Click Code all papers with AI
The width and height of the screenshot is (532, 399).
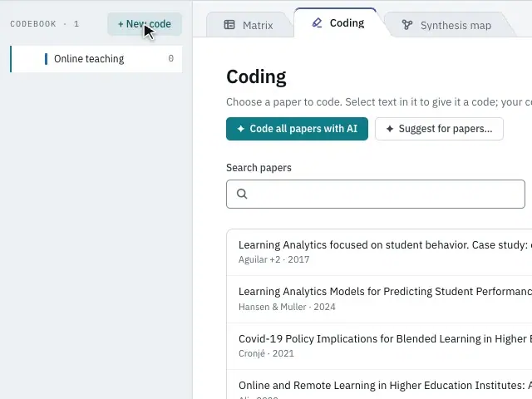[297, 129]
